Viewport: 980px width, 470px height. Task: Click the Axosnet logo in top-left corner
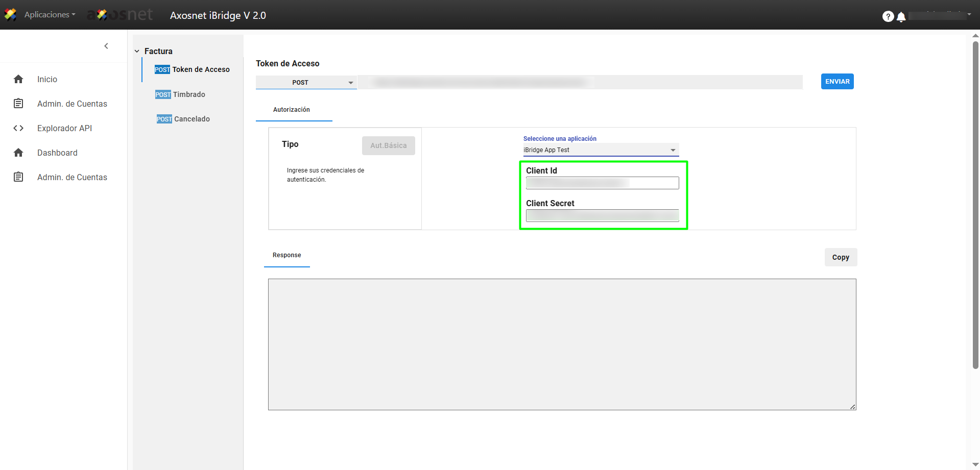pyautogui.click(x=10, y=15)
